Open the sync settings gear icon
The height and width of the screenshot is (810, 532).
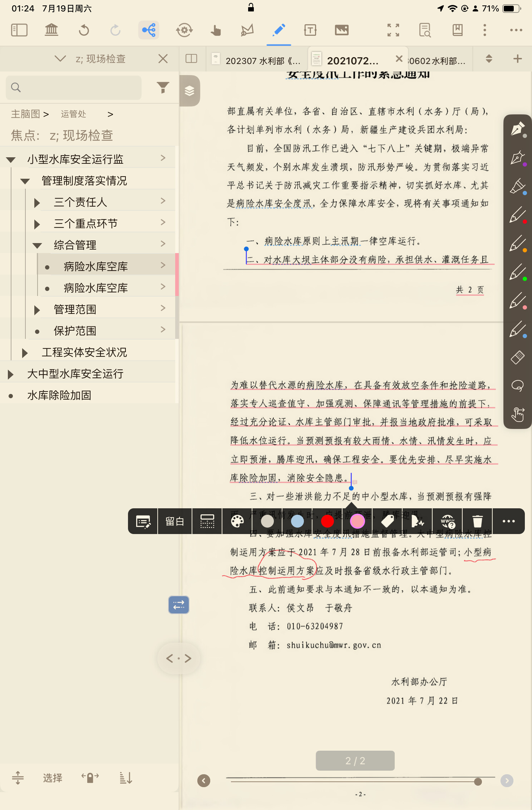pos(184,30)
